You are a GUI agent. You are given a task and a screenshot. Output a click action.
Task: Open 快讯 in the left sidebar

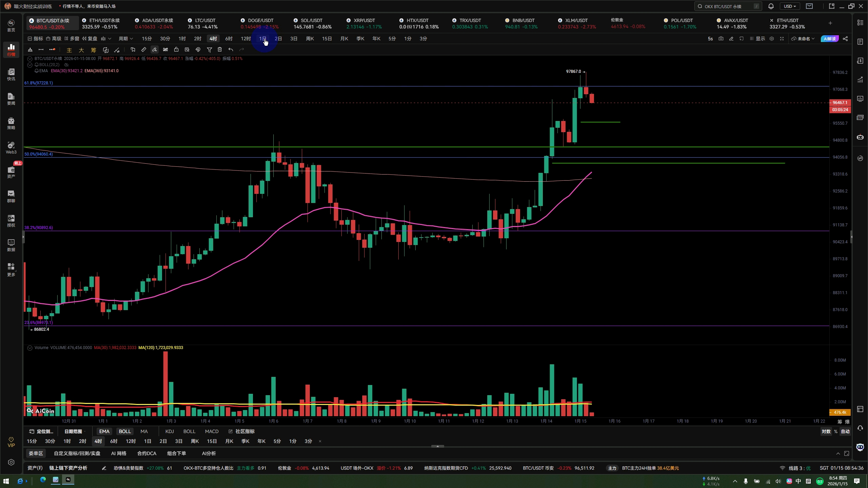tap(11, 75)
